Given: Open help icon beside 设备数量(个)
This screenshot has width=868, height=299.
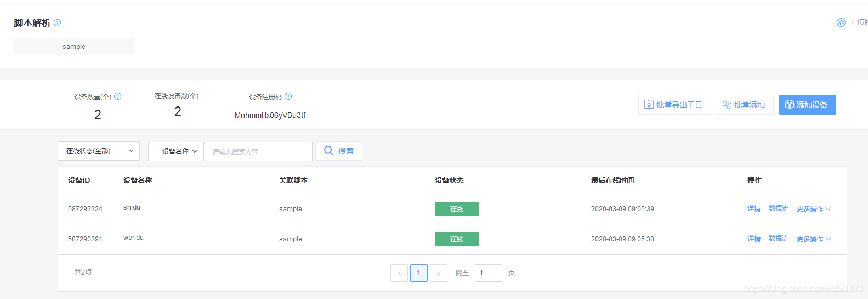Looking at the screenshot, I should click(x=117, y=97).
